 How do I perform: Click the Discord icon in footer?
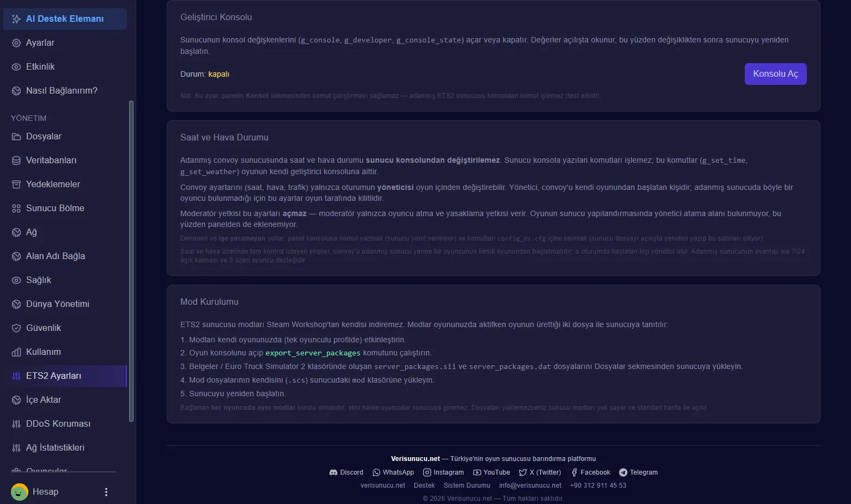333,472
